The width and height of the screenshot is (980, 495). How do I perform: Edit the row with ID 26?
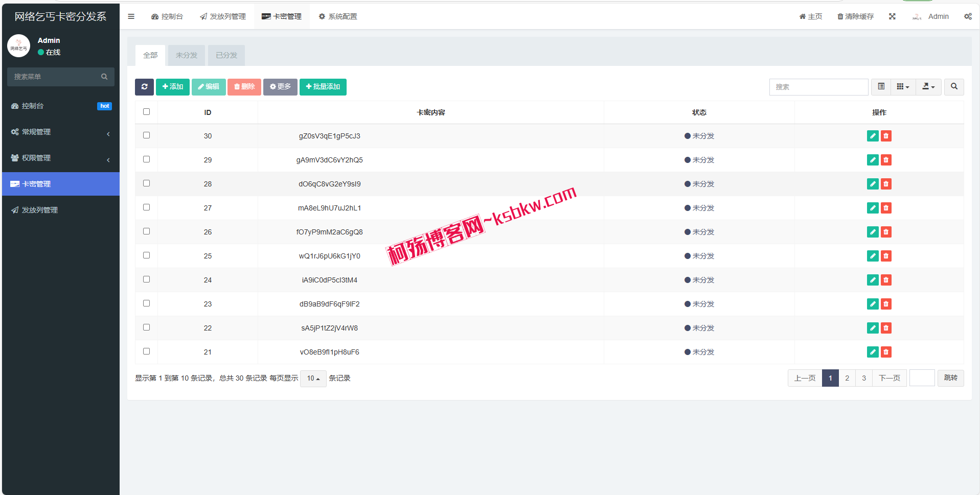(873, 232)
